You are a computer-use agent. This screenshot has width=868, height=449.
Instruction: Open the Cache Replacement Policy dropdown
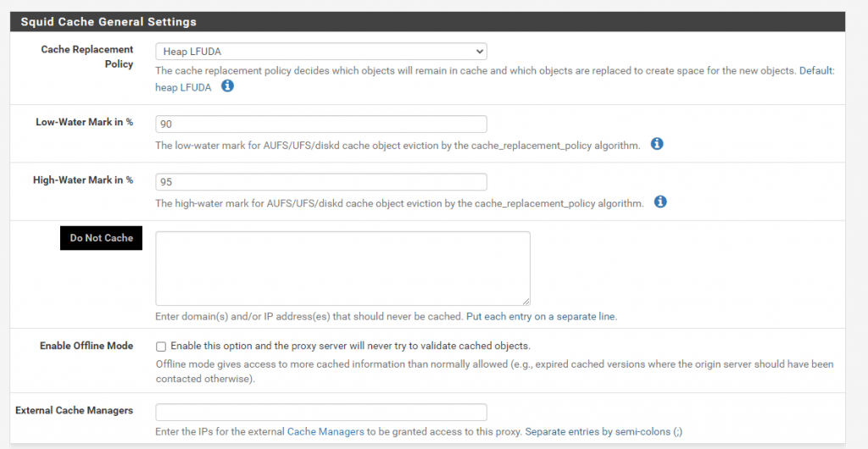321,52
